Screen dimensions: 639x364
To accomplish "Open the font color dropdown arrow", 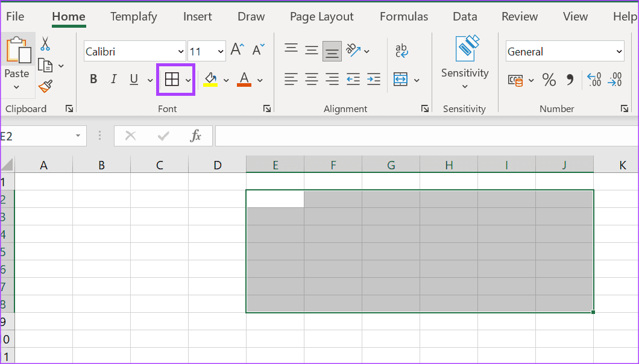I will pos(260,80).
